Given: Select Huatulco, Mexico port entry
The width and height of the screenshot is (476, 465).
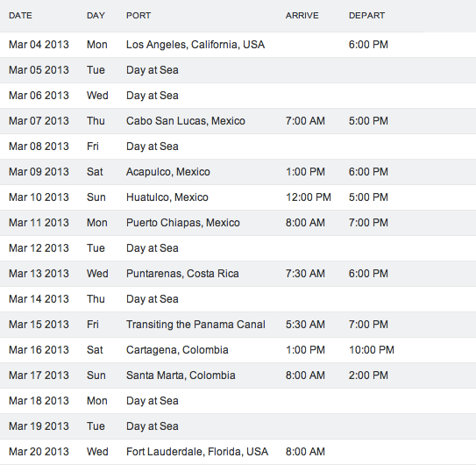Looking at the screenshot, I should click(167, 197).
